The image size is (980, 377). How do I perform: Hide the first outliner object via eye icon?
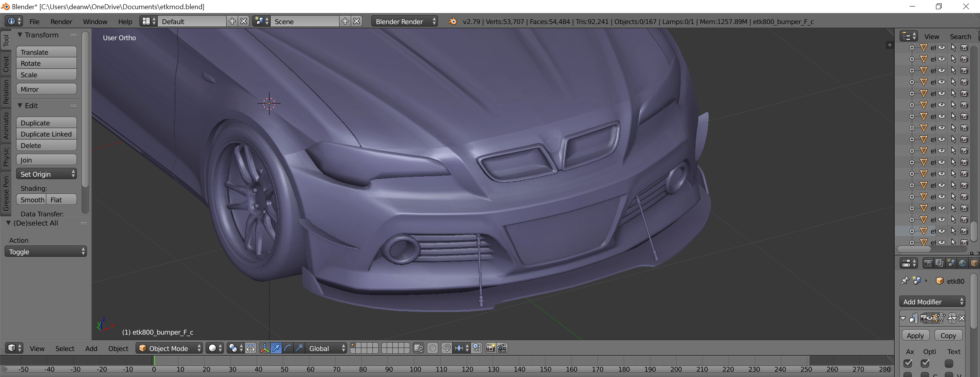point(942,48)
